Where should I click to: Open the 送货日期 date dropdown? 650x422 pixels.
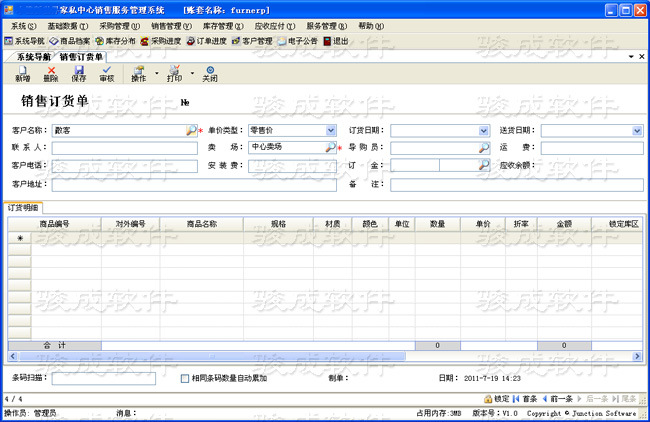[x=637, y=131]
